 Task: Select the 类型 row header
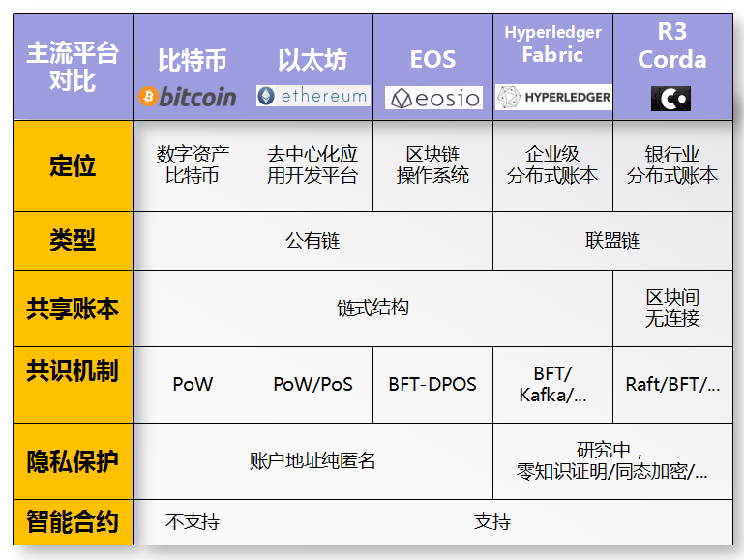click(x=73, y=240)
